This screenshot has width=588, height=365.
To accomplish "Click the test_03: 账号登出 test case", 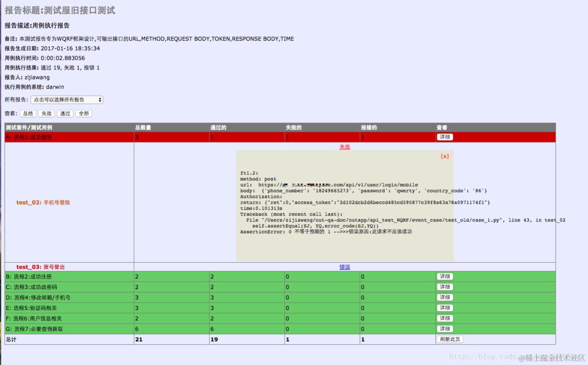I will 41,267.
